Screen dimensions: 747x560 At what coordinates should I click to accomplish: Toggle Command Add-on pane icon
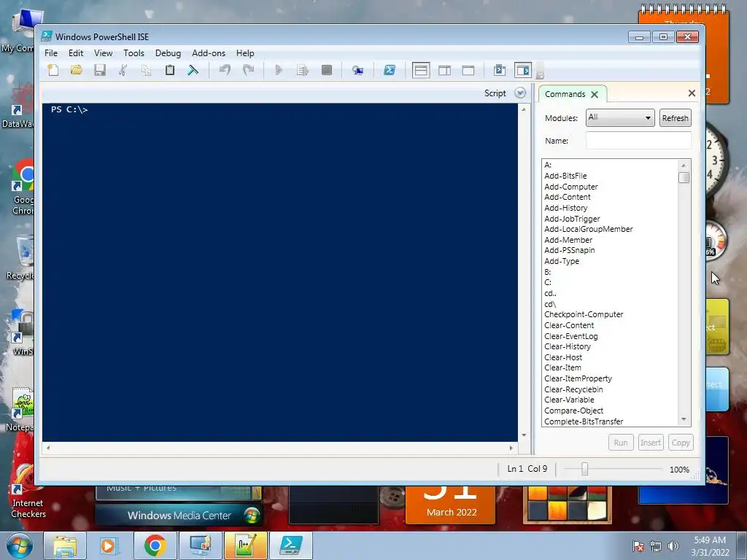(x=523, y=71)
